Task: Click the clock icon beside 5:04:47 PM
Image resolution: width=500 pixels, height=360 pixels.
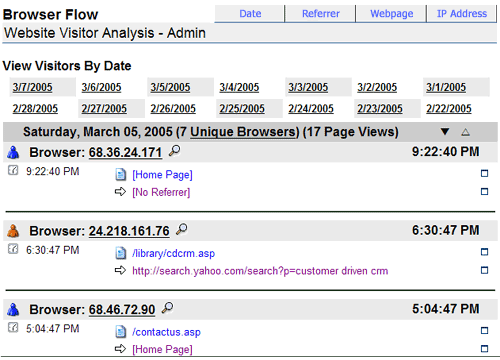Action: tap(13, 328)
